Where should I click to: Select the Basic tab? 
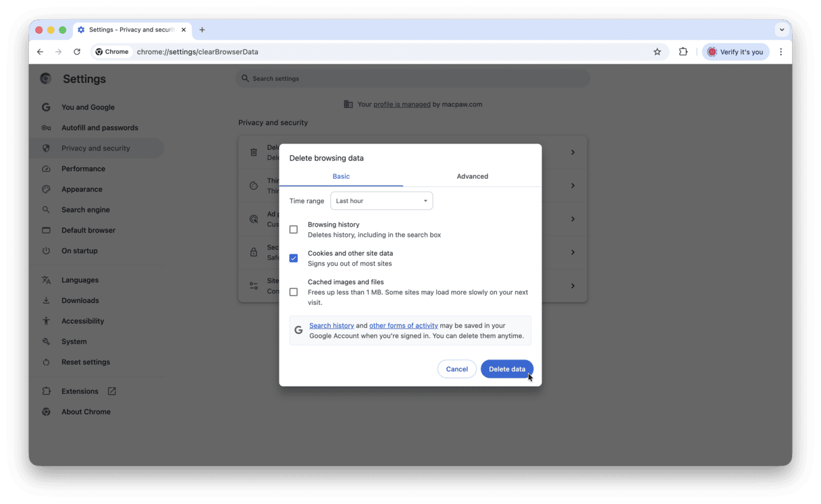coord(341,176)
